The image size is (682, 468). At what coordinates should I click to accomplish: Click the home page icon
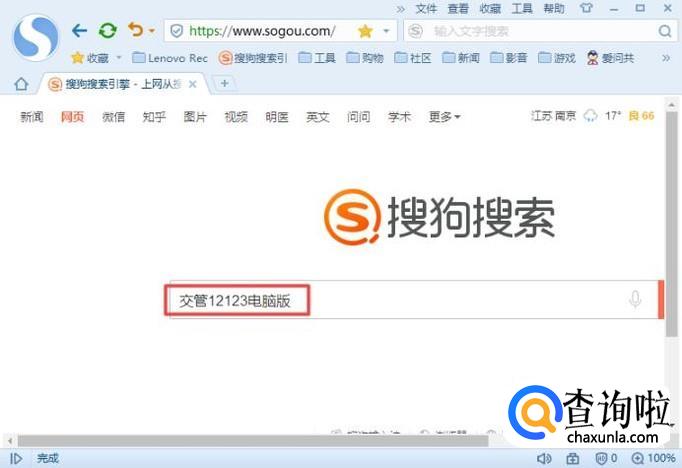[x=21, y=84]
